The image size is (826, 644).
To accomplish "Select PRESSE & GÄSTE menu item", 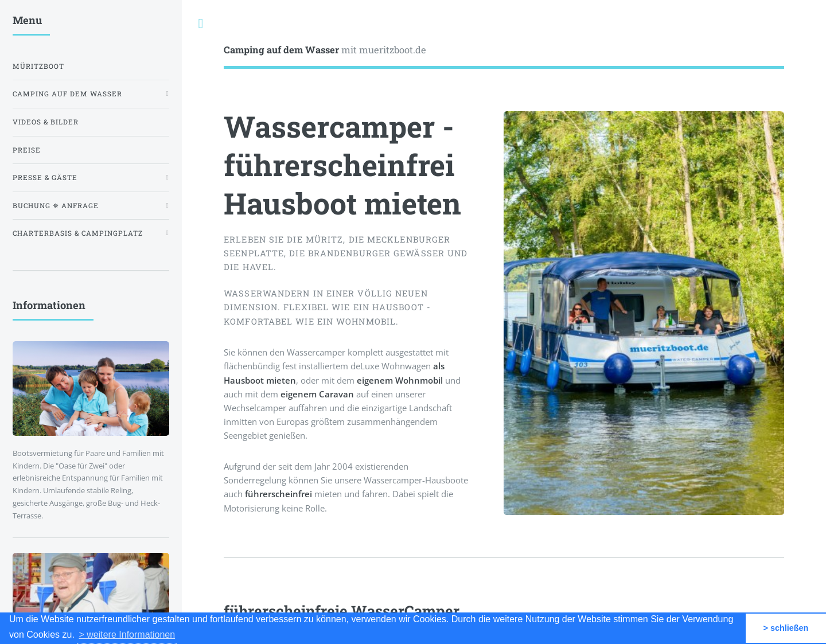I will pyautogui.click(x=45, y=178).
